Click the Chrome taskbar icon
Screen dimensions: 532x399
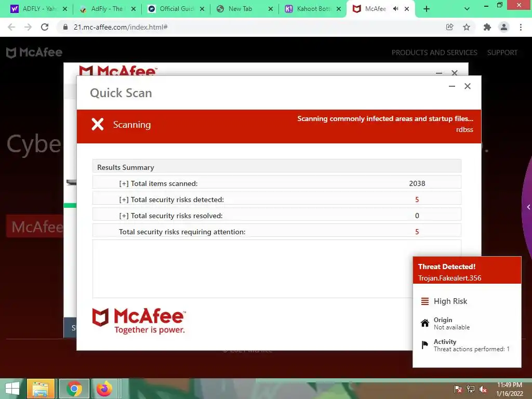point(74,389)
